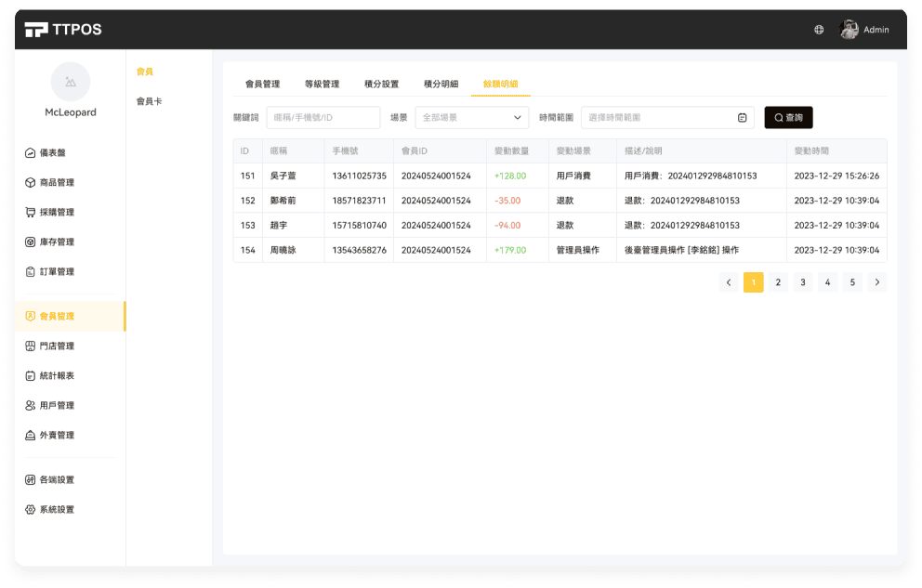
Task: Click the 庫存管理 inventory icon
Action: tap(31, 242)
